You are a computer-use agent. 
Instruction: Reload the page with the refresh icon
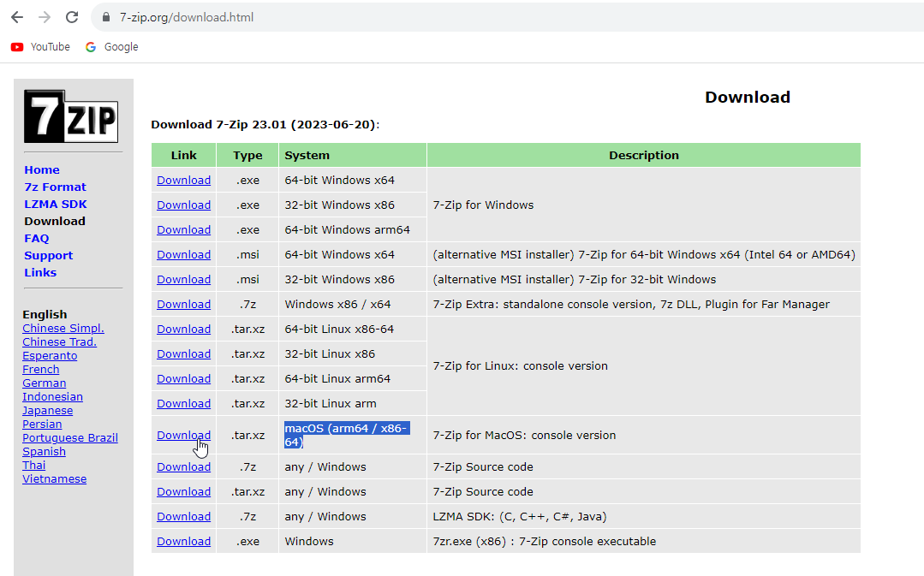[72, 17]
